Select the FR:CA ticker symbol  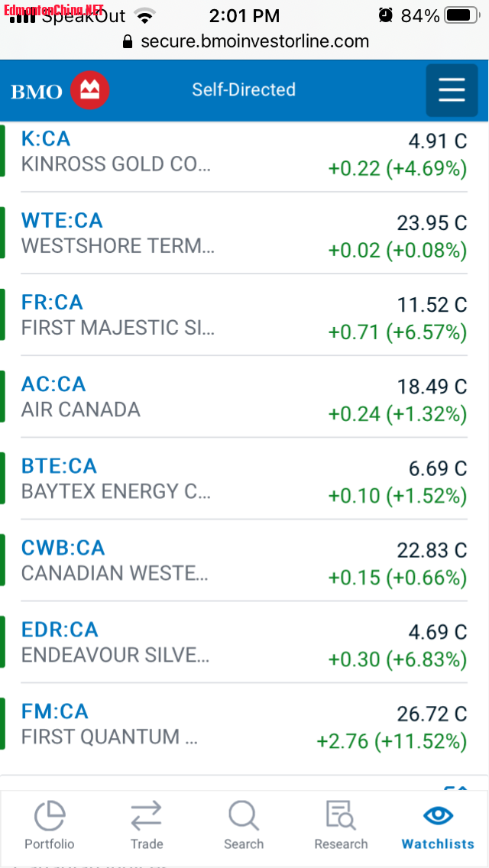coord(52,302)
